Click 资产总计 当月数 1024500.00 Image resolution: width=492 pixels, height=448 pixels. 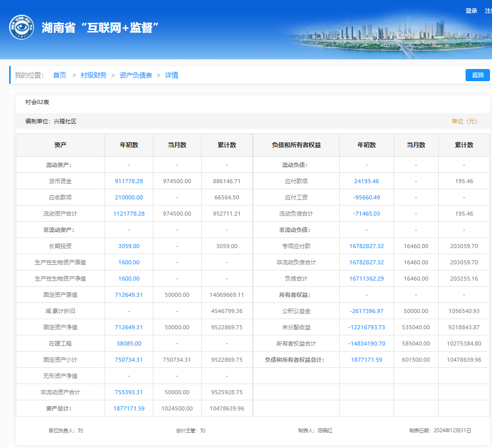tap(177, 408)
